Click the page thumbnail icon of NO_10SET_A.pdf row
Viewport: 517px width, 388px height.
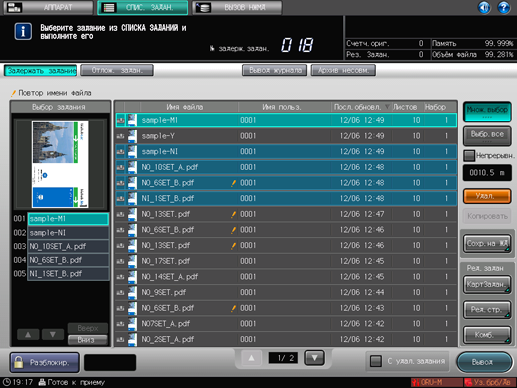[x=132, y=167]
